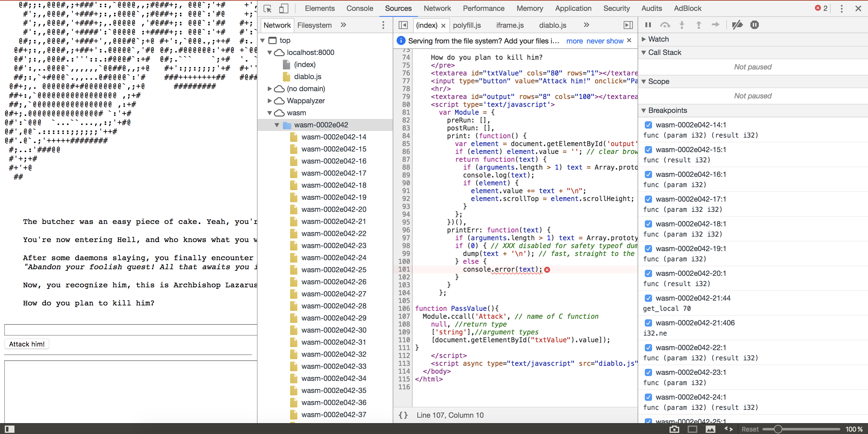Collapse the Call Stack section
This screenshot has width=868, height=434.
coord(644,53)
